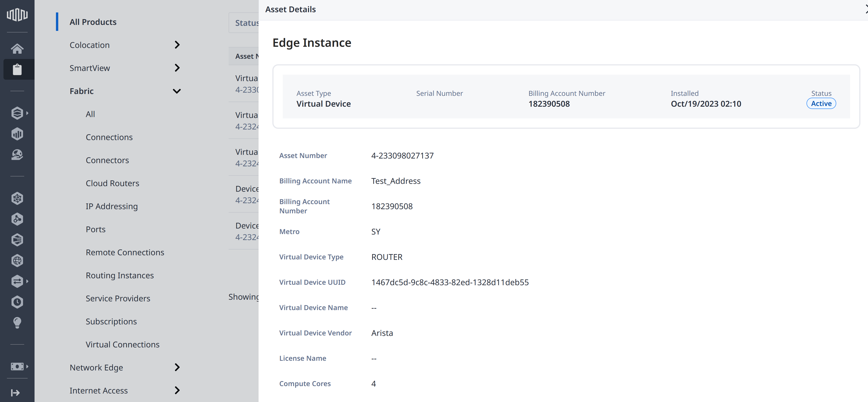This screenshot has width=868, height=402.
Task: Open clock hexagon icon in sidebar
Action: (x=17, y=302)
